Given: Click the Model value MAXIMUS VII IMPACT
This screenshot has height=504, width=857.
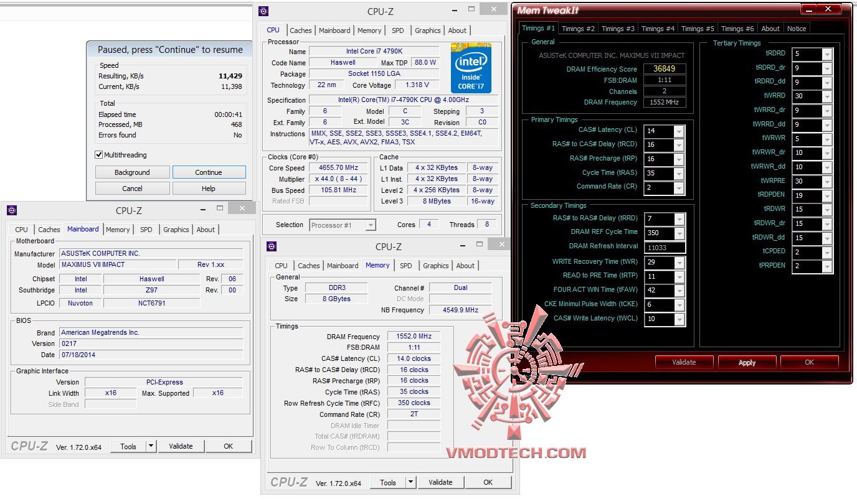Looking at the screenshot, I should click(x=118, y=264).
